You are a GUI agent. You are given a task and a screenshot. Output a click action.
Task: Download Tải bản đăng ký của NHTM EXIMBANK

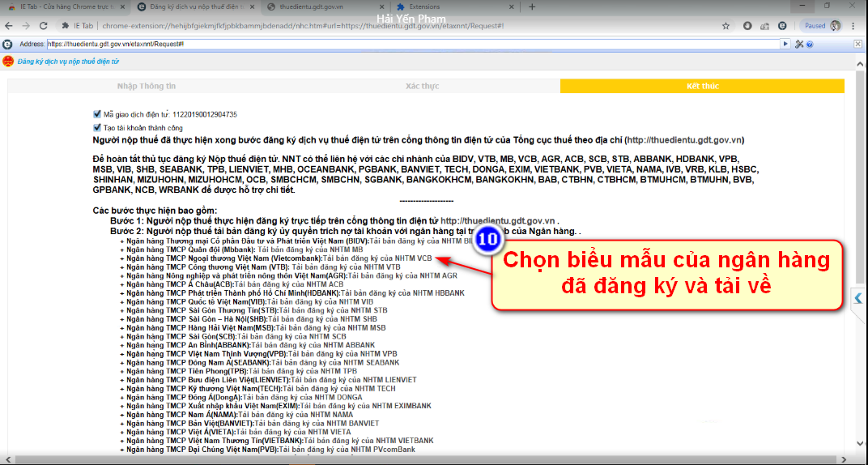coord(362,406)
